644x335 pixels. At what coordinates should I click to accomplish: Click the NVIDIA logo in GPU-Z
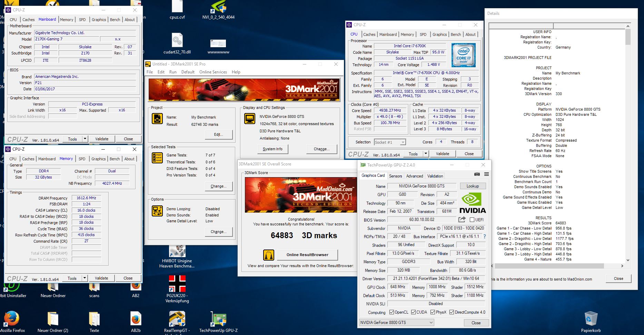pyautogui.click(x=472, y=204)
